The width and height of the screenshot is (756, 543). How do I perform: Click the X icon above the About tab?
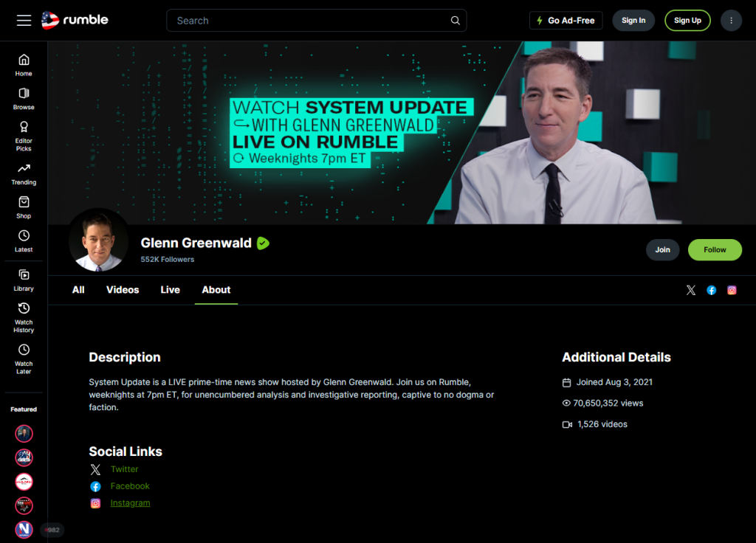690,290
